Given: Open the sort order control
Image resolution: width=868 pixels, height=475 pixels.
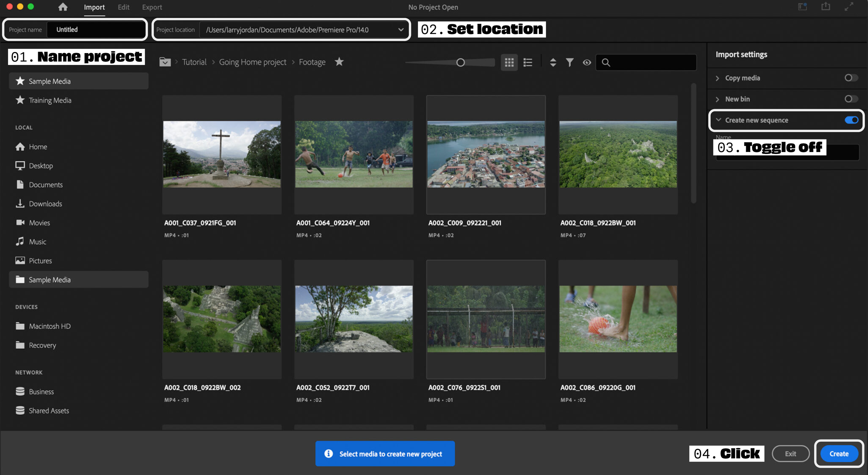Looking at the screenshot, I should tap(553, 62).
